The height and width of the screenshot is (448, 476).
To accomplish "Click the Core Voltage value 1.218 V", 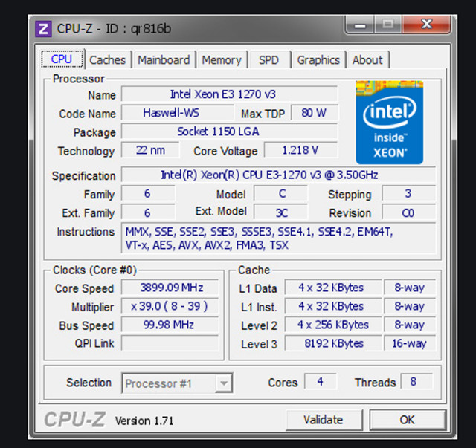I will pyautogui.click(x=300, y=150).
